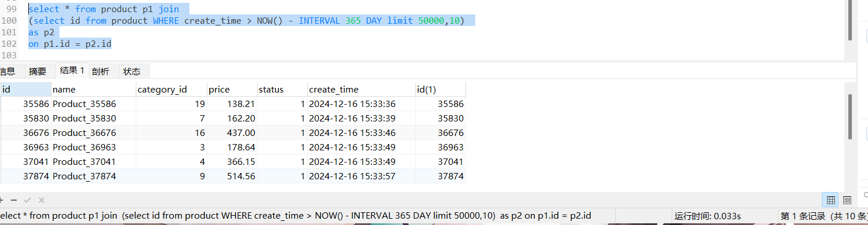The width and height of the screenshot is (868, 225).
Task: Click category_id cell with value 16
Action: click(171, 132)
